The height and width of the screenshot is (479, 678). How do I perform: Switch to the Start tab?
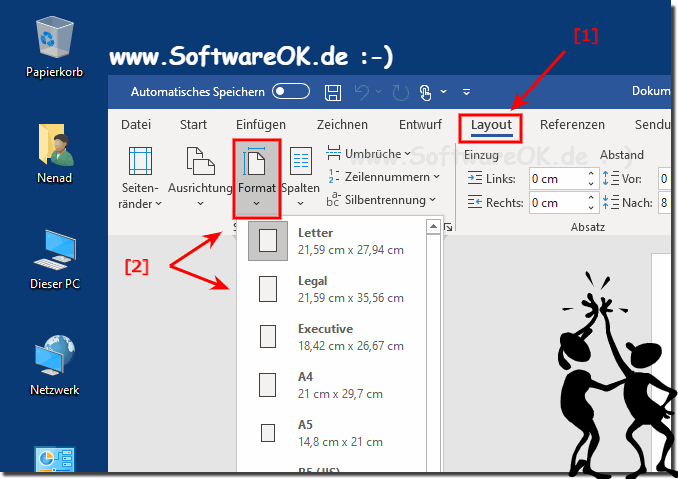(x=193, y=125)
